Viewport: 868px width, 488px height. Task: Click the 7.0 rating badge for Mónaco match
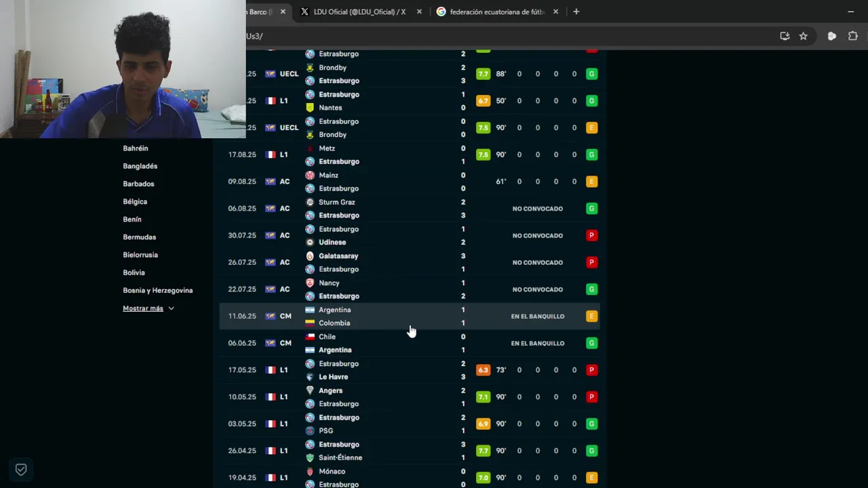[x=483, y=478]
